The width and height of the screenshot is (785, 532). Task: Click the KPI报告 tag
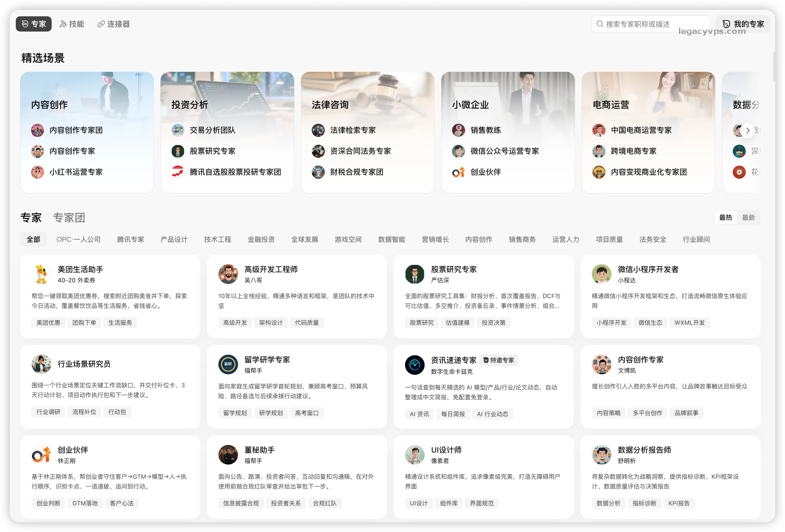679,503
